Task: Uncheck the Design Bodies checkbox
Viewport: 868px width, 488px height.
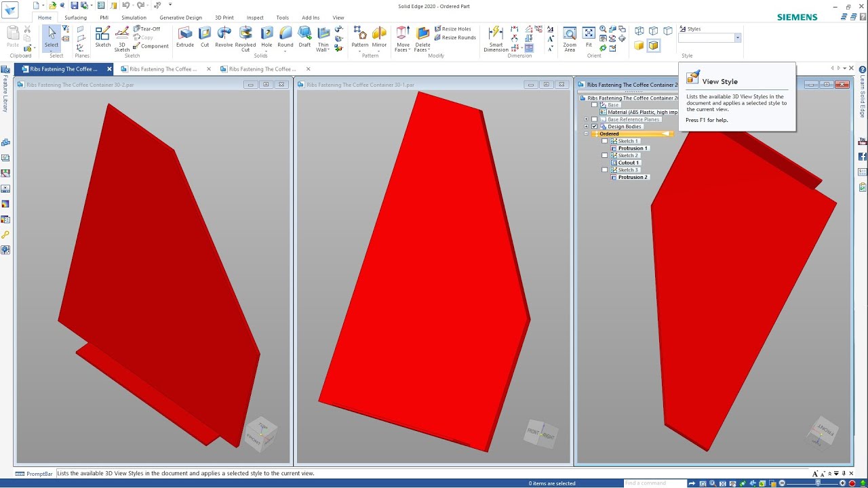Action: click(595, 127)
